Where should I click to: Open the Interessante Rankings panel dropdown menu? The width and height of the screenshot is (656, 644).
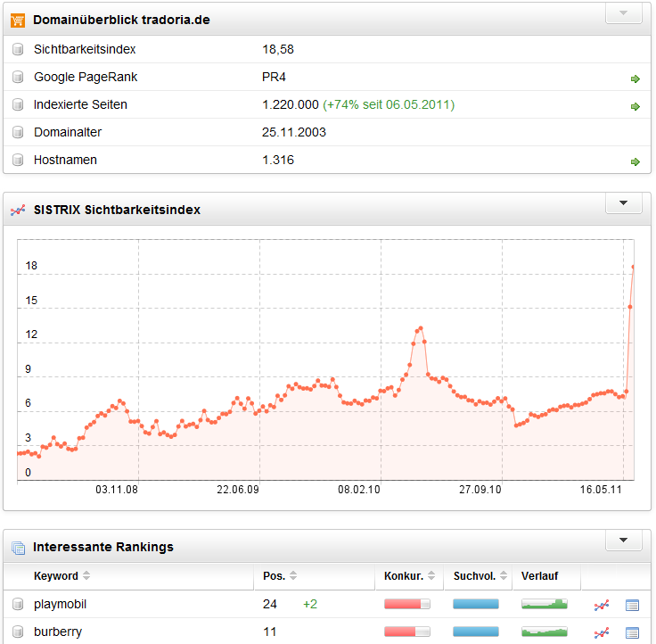click(x=623, y=541)
